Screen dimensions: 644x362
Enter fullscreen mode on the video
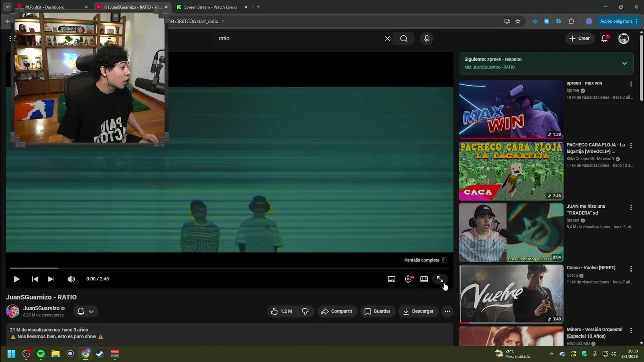(x=440, y=279)
